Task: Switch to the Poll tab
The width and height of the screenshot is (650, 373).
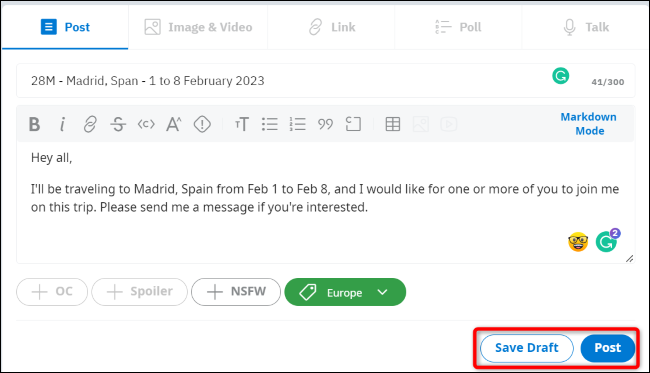Action: [x=458, y=27]
